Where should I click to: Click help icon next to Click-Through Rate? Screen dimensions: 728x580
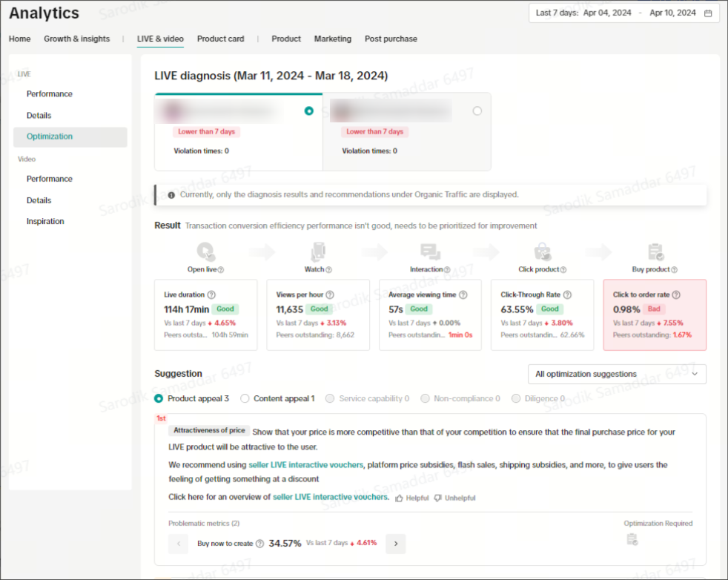[x=567, y=294]
